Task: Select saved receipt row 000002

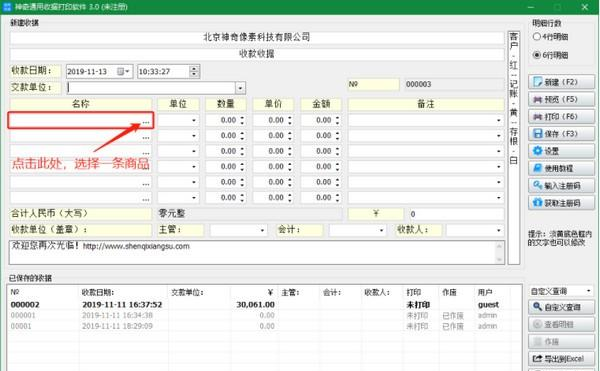Action: coord(264,305)
